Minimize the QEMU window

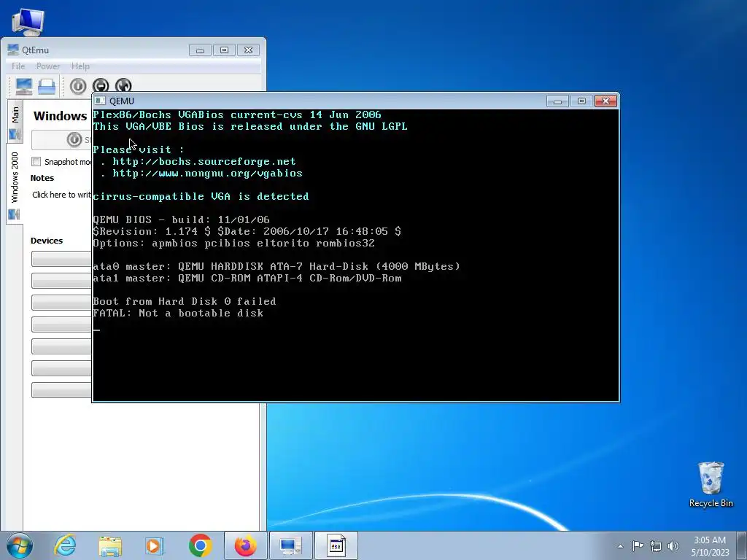pyautogui.click(x=557, y=101)
